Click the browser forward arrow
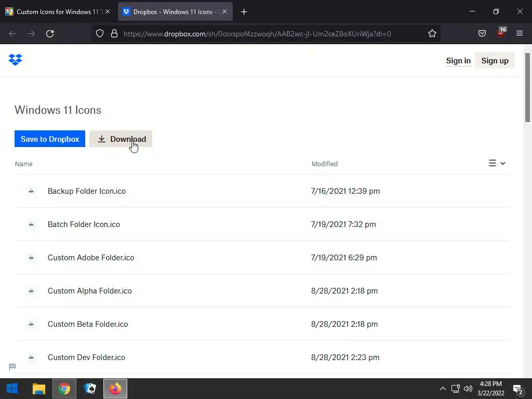The width and height of the screenshot is (532, 399). click(x=31, y=34)
